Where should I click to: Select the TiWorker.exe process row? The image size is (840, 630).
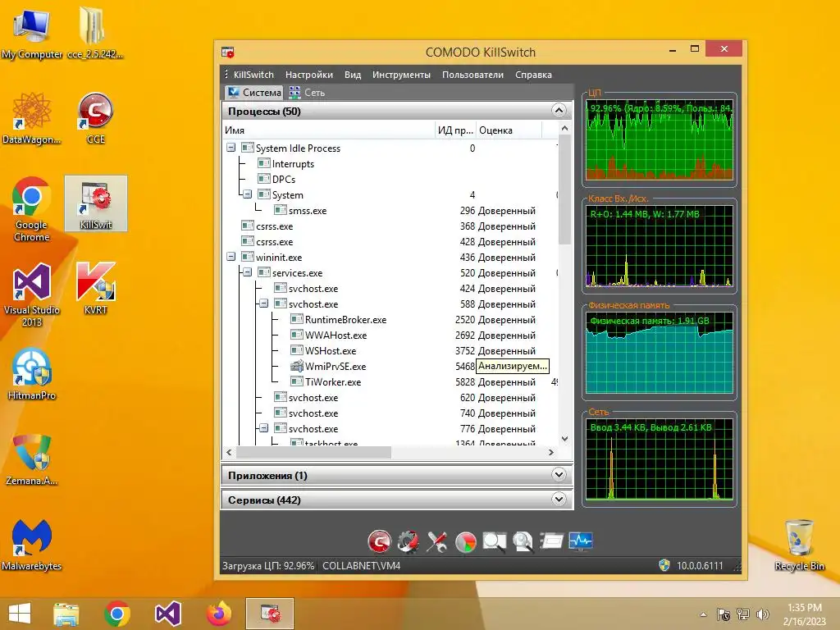coord(390,382)
